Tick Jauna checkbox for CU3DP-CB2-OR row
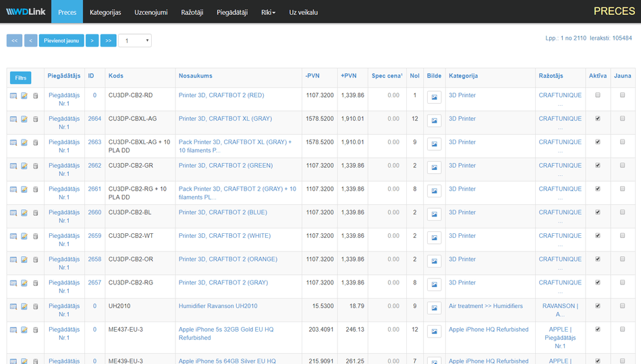The image size is (641, 364). click(622, 259)
